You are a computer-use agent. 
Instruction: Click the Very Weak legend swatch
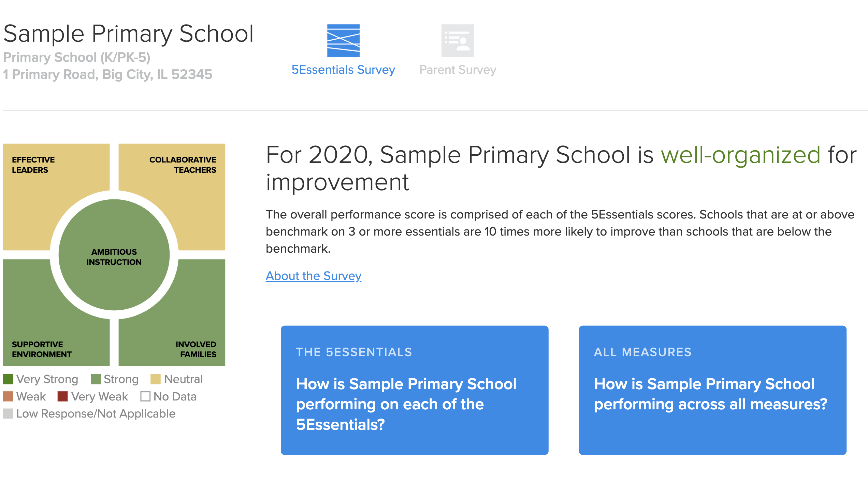pos(63,396)
